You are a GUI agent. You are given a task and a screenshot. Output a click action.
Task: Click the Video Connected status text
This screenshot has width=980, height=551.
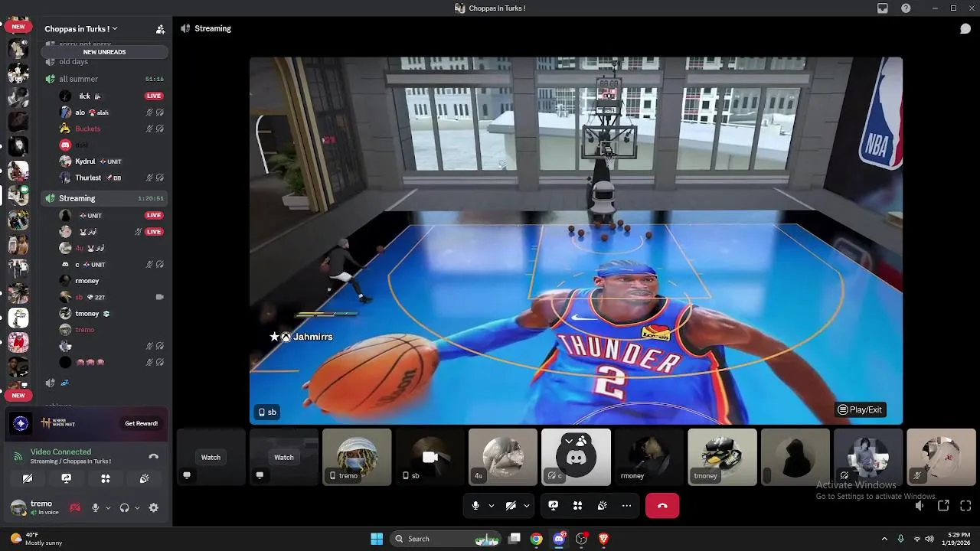[x=60, y=452]
